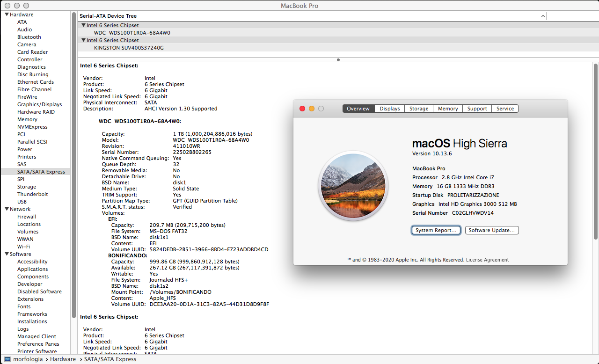Select WDC WDS100T1R0A-68A4W0 in device tree
The image size is (599, 364).
tap(132, 33)
